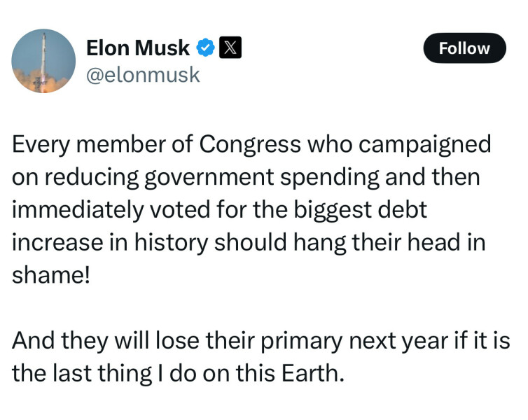528x420 pixels.
Task: Open the rocket launch profile picture
Action: [x=43, y=62]
